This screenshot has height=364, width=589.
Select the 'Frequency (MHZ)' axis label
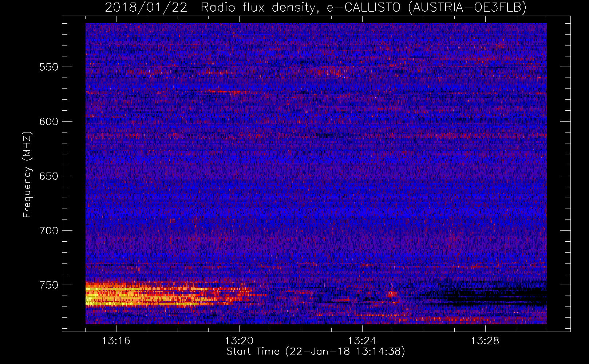(27, 175)
